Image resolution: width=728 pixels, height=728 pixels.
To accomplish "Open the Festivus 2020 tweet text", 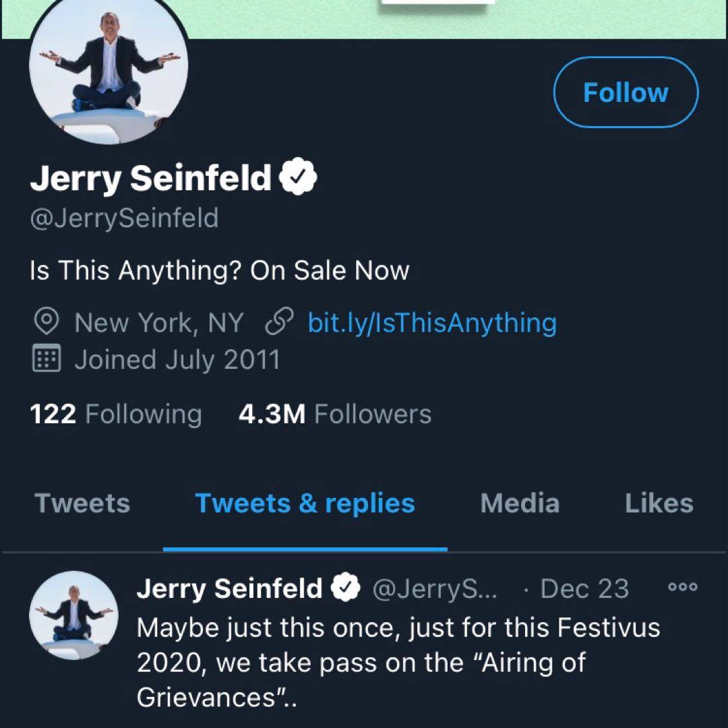I will pos(398,661).
